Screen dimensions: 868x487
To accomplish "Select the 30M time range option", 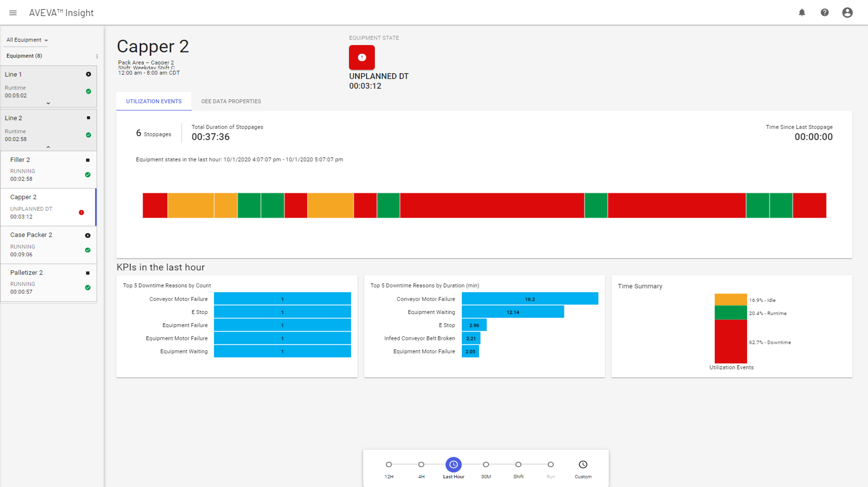I will coord(486,464).
